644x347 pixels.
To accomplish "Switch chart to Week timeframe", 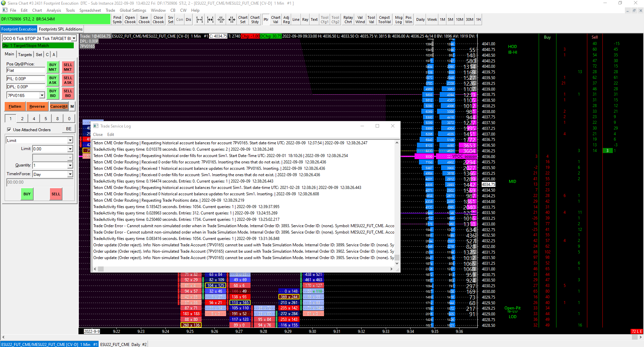I will click(432, 19).
